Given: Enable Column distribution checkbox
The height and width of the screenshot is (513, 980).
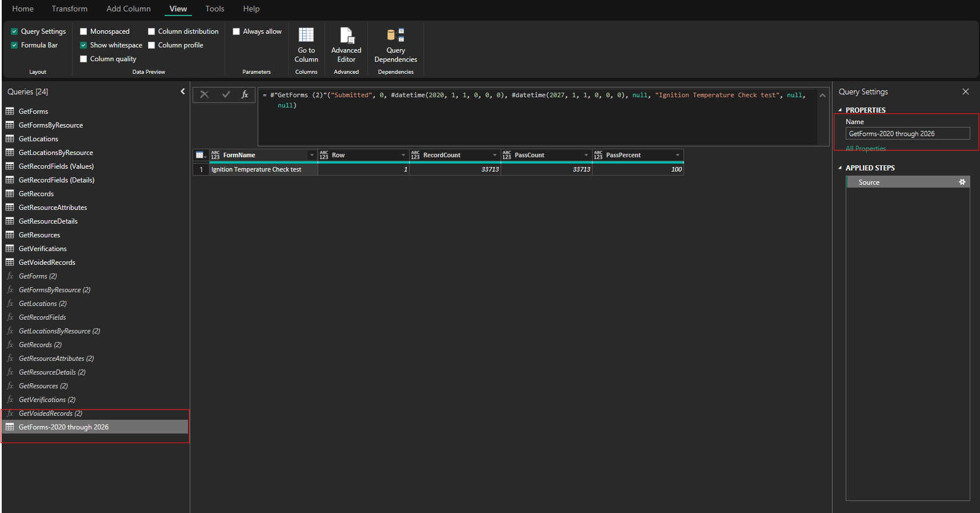Looking at the screenshot, I should click(151, 31).
